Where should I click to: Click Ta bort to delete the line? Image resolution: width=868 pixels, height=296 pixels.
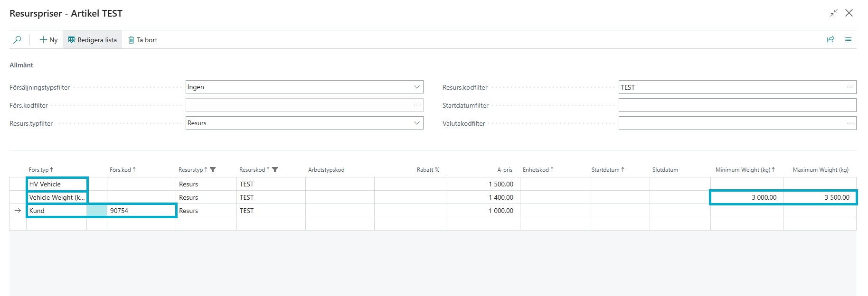pos(143,40)
